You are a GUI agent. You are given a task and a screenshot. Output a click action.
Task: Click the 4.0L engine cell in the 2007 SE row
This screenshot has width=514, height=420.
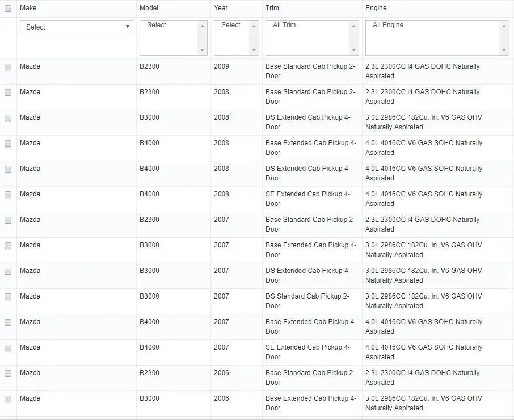(424, 352)
